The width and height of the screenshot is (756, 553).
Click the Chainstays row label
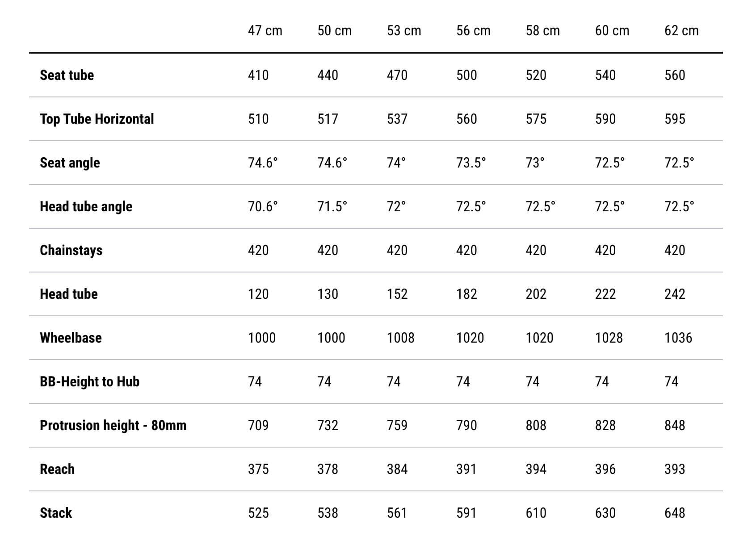tap(71, 250)
